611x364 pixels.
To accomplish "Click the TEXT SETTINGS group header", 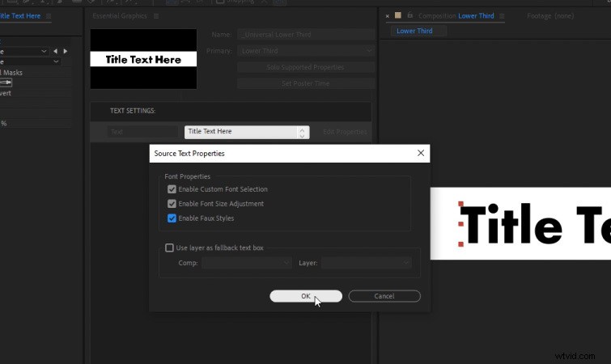I will (231, 111).
